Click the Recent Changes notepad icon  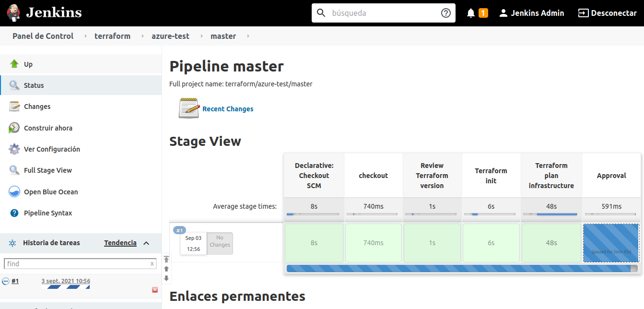coord(189,108)
